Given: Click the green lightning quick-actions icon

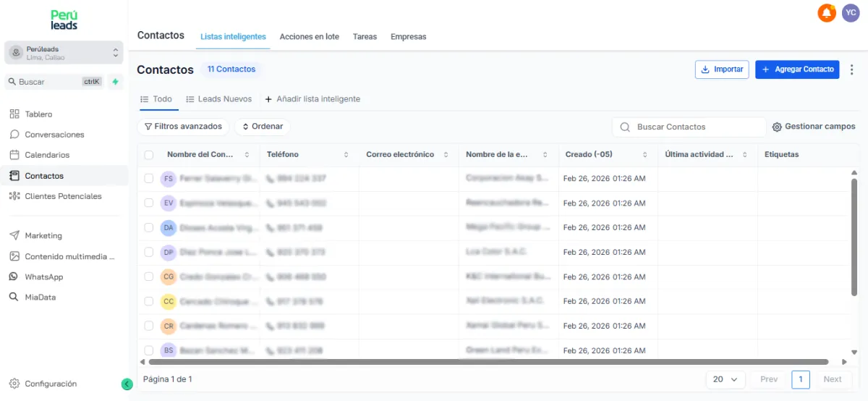Looking at the screenshot, I should coord(115,82).
